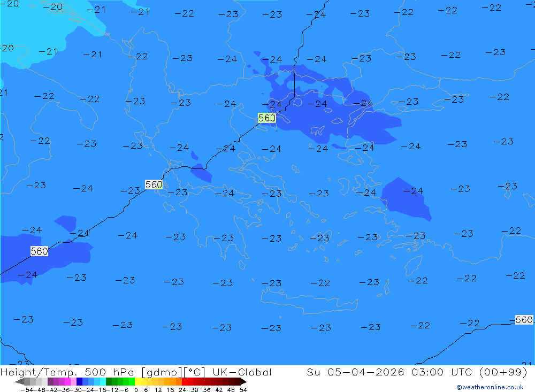Click the dark navy blue swatch above -30
The image size is (535, 392).
tap(79, 381)
